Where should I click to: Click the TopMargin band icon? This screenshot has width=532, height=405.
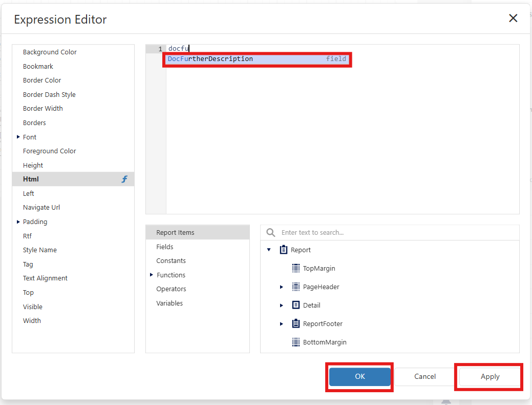tap(296, 268)
